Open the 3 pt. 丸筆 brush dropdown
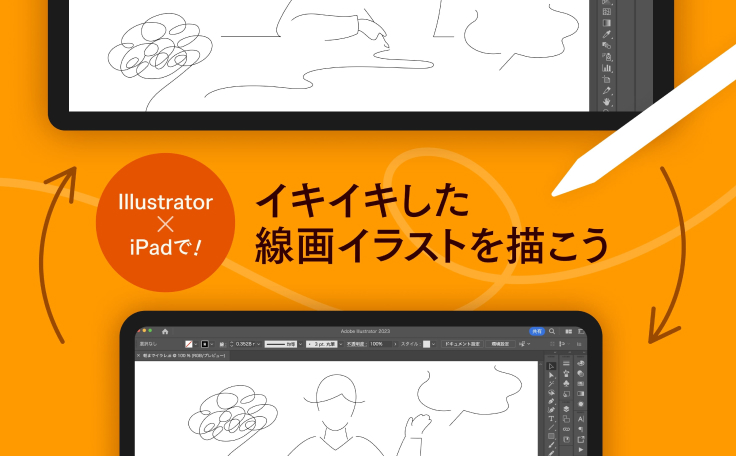This screenshot has height=456, width=736. click(341, 344)
